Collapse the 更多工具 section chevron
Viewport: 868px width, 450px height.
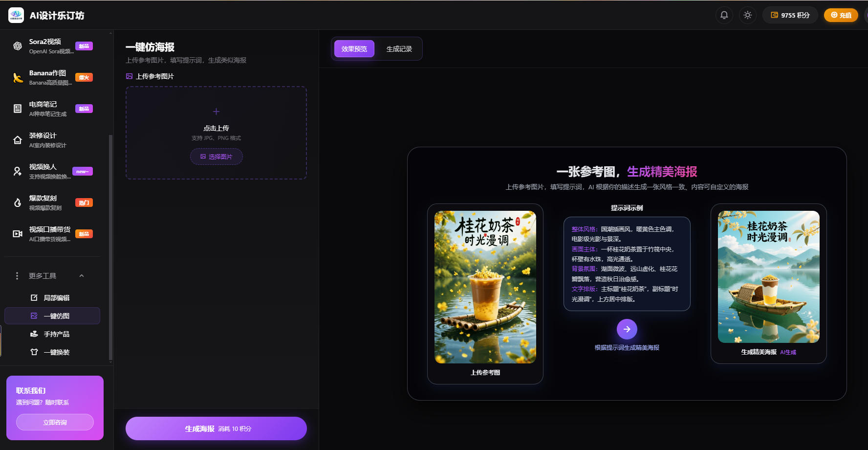[x=82, y=276]
